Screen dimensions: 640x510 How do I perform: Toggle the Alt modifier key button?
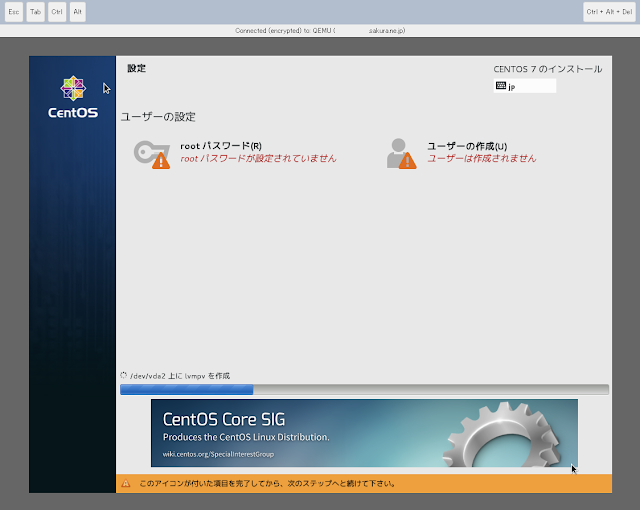click(x=78, y=12)
